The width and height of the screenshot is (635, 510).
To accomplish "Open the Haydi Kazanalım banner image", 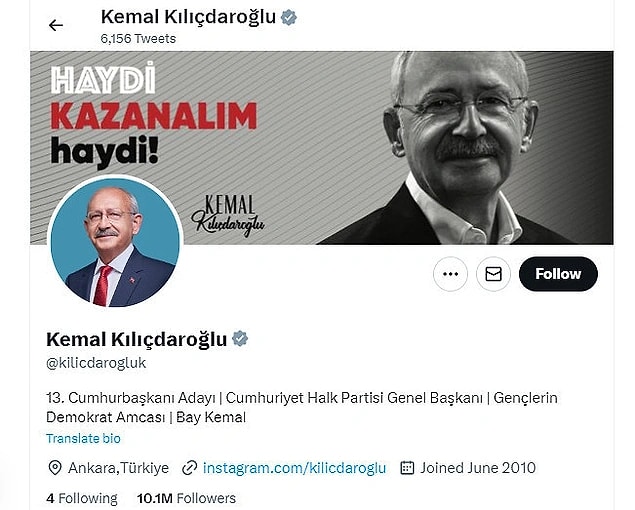I will 322,147.
